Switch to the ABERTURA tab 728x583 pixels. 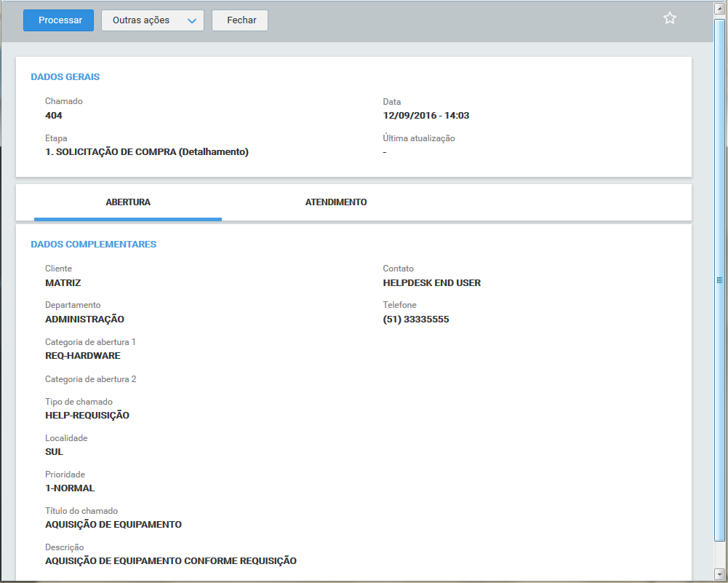tap(128, 202)
